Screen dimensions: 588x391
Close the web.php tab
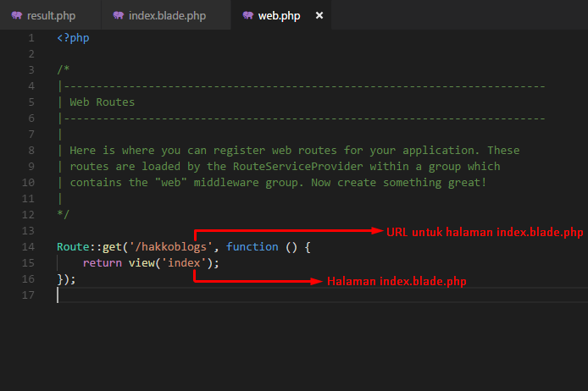tap(319, 15)
